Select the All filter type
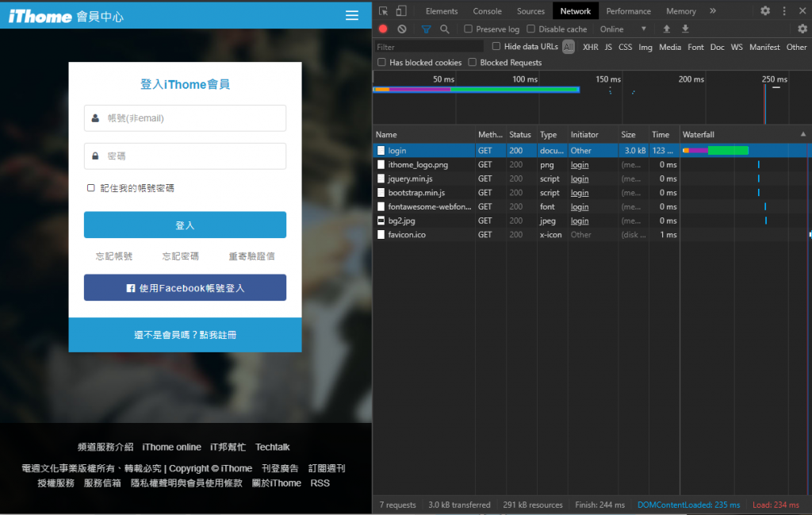The height and width of the screenshot is (515, 812). point(569,47)
